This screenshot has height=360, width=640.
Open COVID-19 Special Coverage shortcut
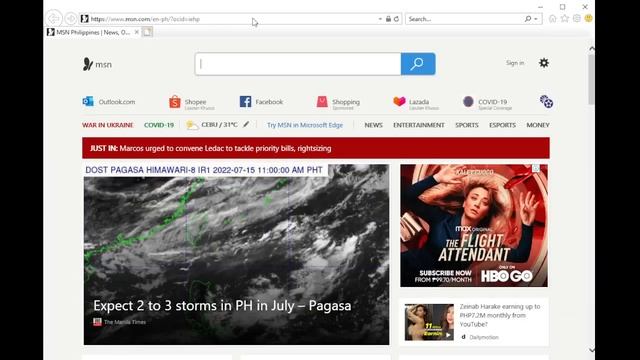[487, 102]
